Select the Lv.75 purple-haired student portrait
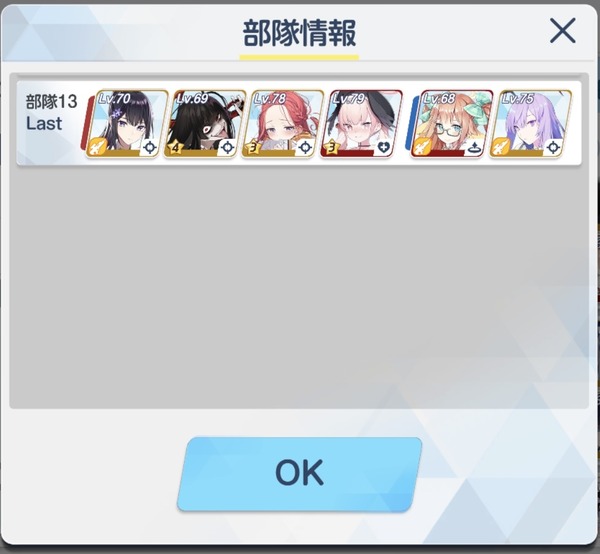Image resolution: width=600 pixels, height=554 pixels. [x=530, y=124]
